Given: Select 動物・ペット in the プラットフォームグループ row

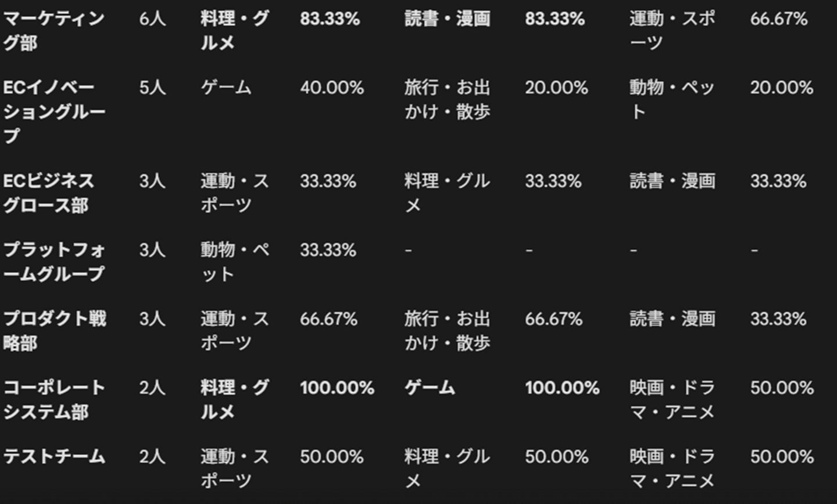Looking at the screenshot, I should (234, 262).
